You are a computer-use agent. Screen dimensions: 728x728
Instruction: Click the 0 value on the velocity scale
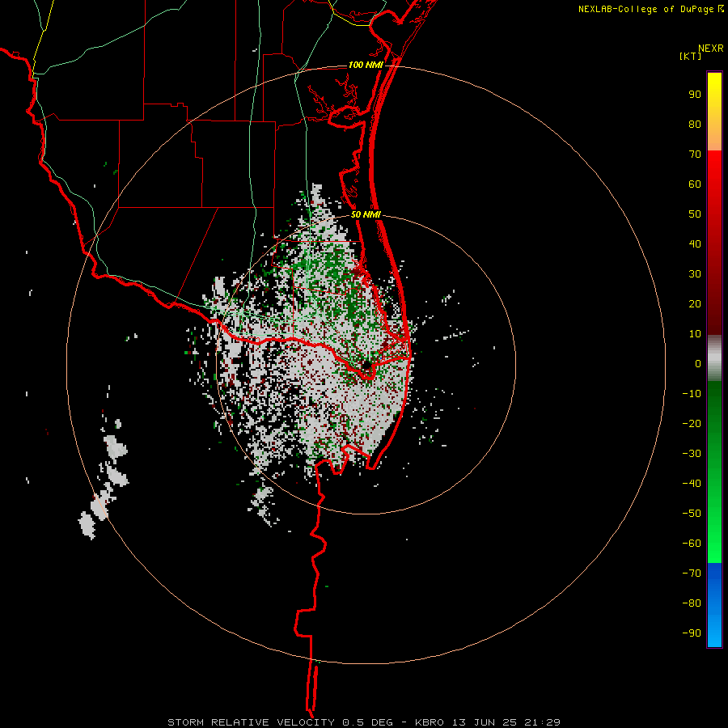(x=698, y=363)
